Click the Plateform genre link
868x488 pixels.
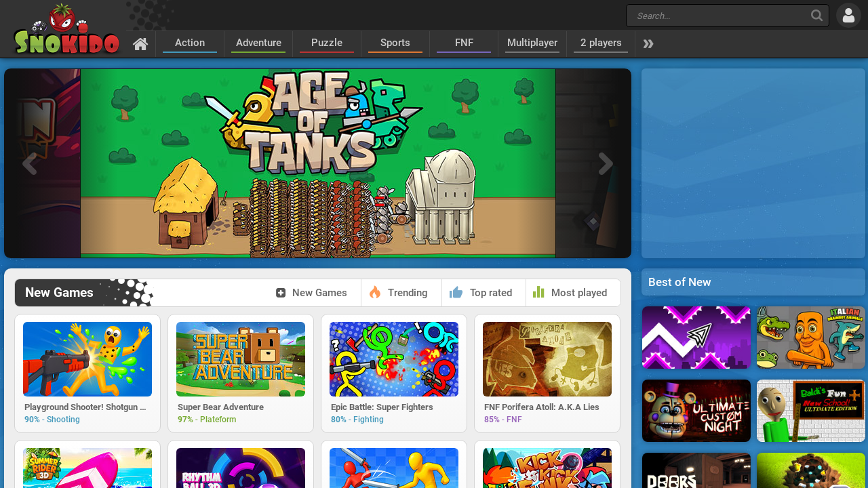click(x=218, y=420)
